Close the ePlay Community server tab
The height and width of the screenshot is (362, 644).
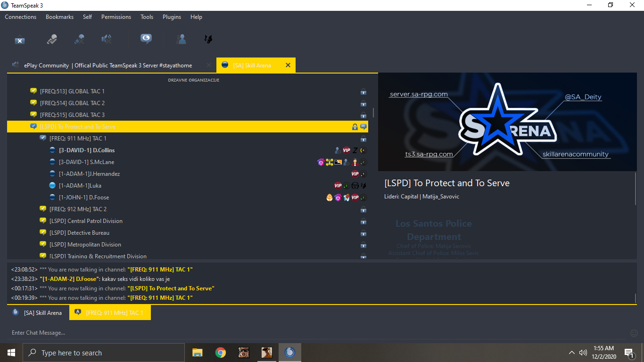[x=209, y=65]
